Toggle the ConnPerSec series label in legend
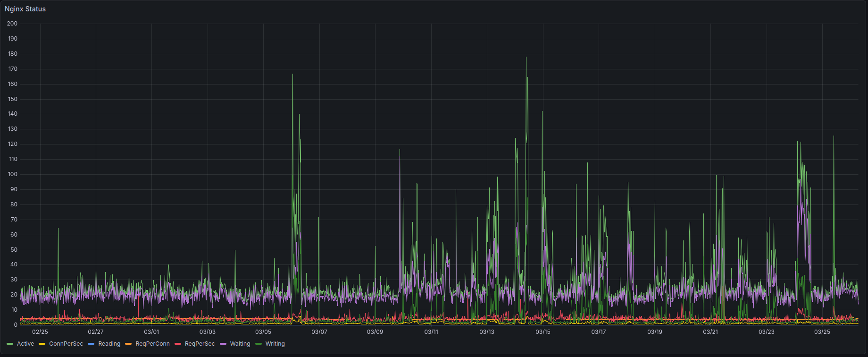868x357 pixels. 66,344
